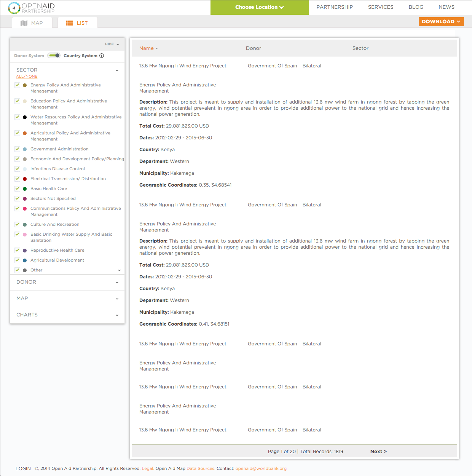Screen dimensions: 472x476
Task: Click the list icon in LIST tab
Action: (x=70, y=23)
